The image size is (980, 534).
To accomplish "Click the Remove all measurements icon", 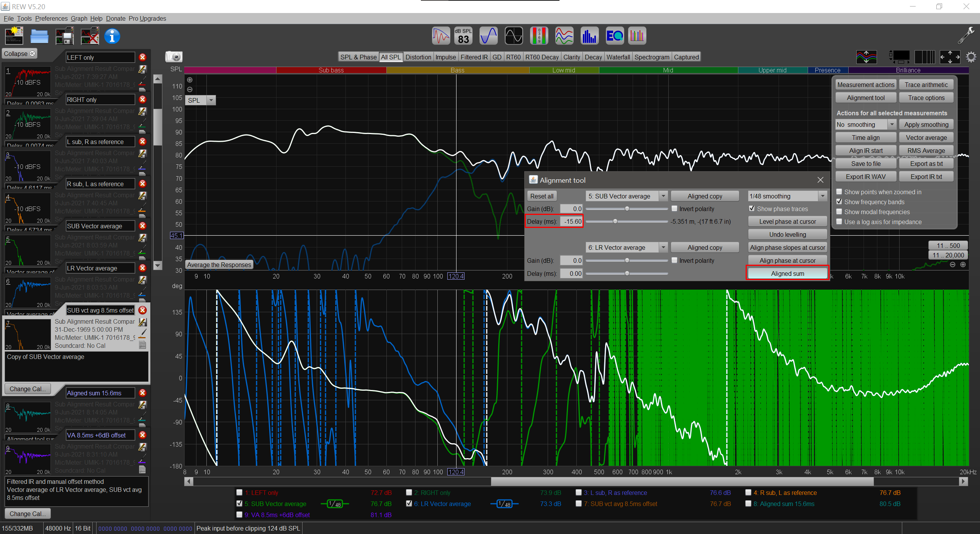I will tap(90, 36).
